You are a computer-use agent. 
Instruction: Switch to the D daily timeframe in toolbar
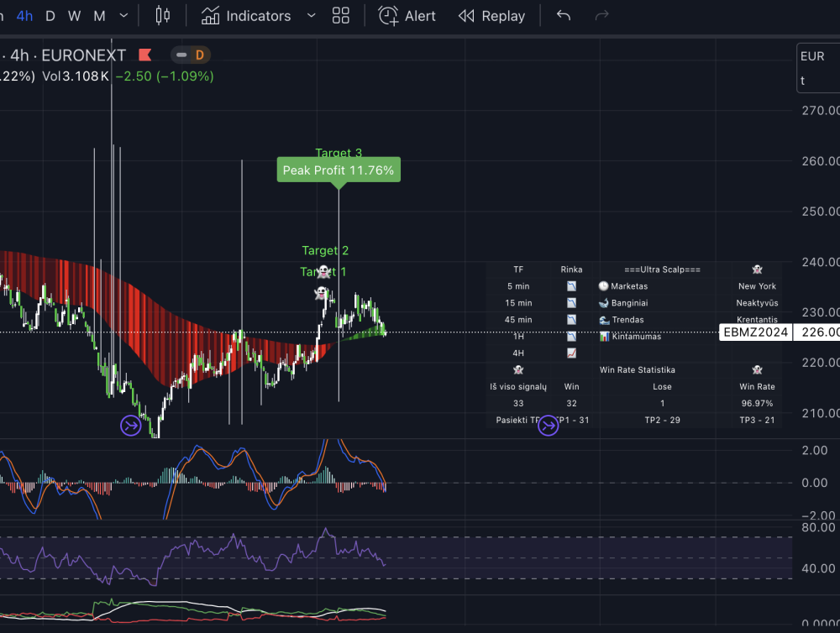[50, 15]
